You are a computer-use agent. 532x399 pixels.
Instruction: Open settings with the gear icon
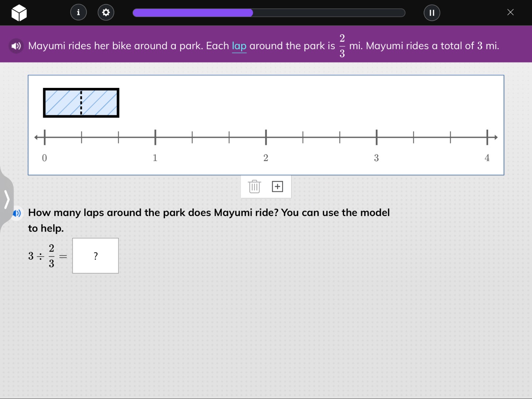pyautogui.click(x=106, y=13)
